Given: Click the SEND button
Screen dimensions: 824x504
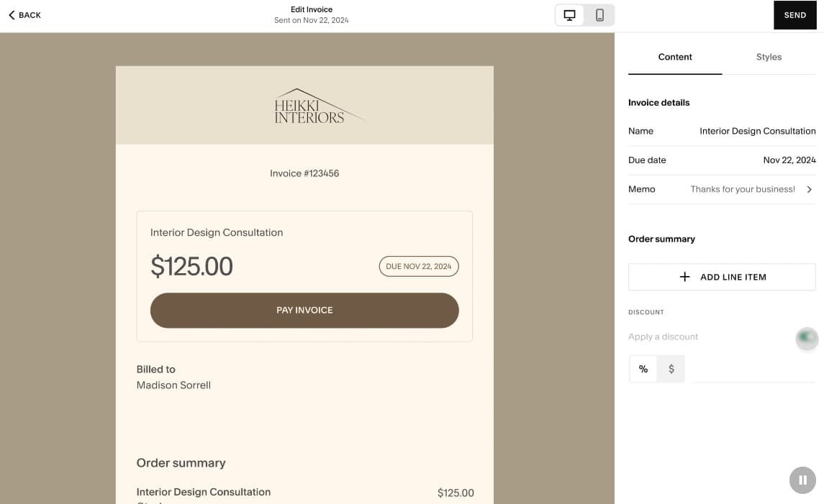Looking at the screenshot, I should (x=794, y=14).
